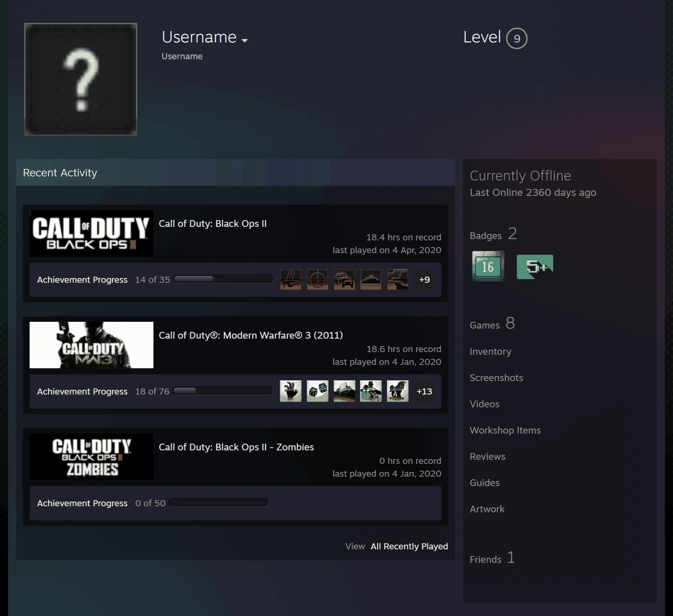Click the dice achievement icon for Modern Warfare 3

point(317,391)
